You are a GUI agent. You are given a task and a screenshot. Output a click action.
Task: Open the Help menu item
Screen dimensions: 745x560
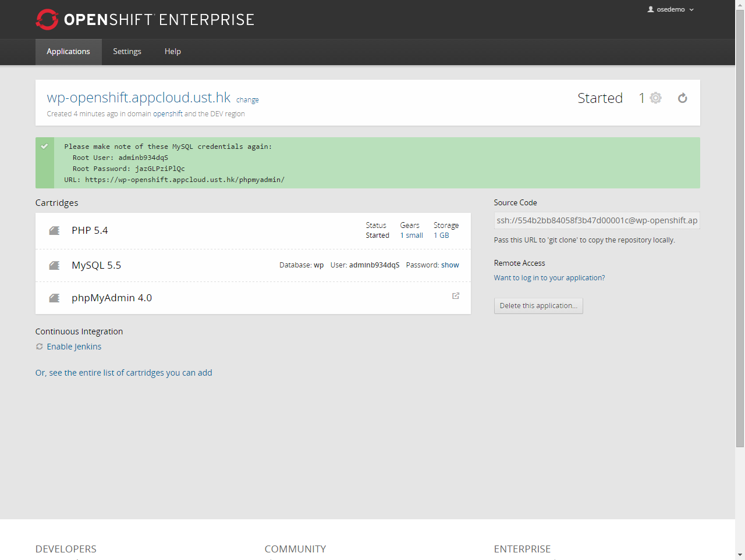pyautogui.click(x=172, y=52)
